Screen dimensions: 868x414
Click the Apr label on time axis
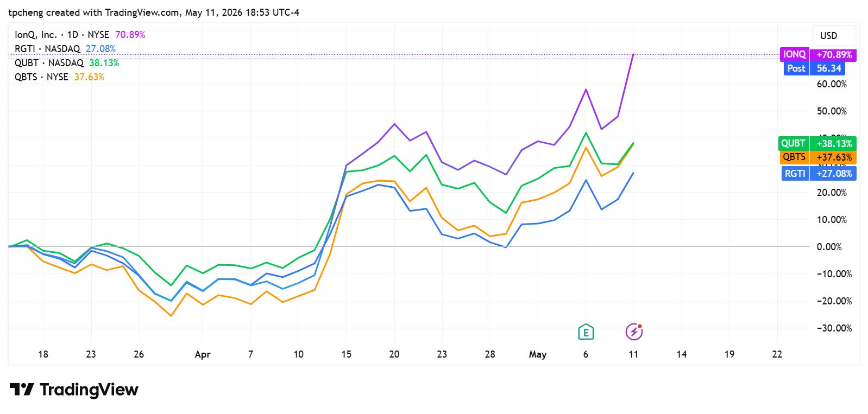[x=202, y=354]
